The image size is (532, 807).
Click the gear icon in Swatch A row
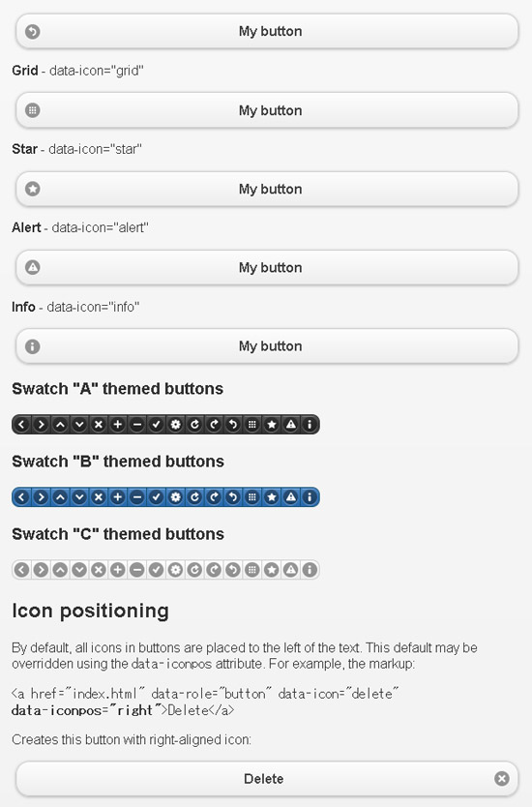coord(175,425)
